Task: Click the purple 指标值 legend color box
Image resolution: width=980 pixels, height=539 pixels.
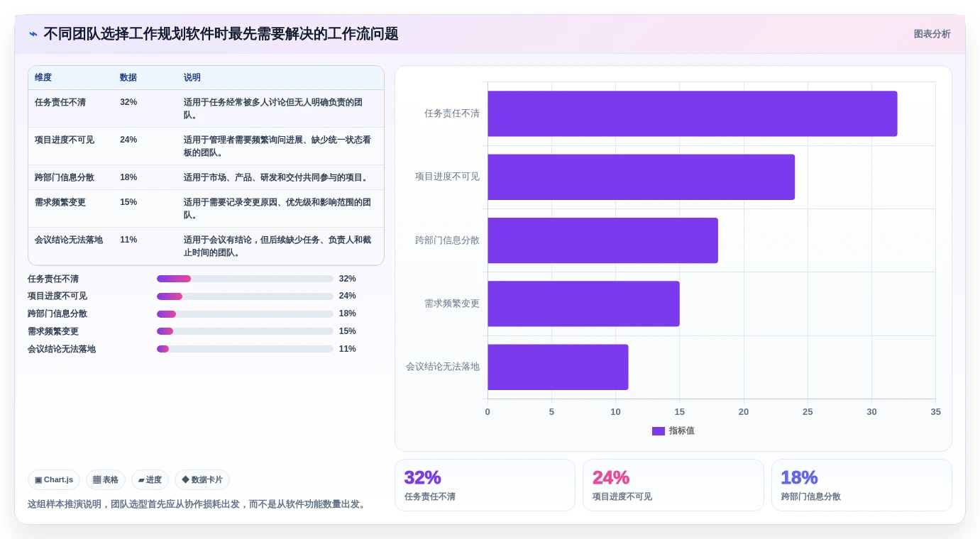Action: click(x=659, y=431)
